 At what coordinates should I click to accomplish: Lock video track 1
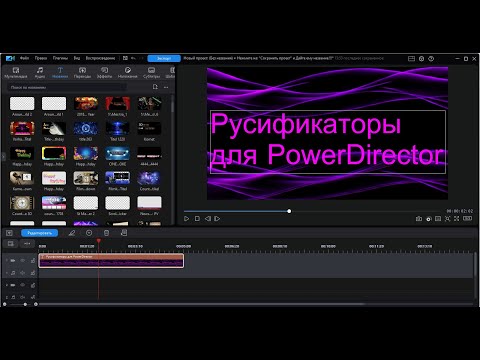pos(33,260)
